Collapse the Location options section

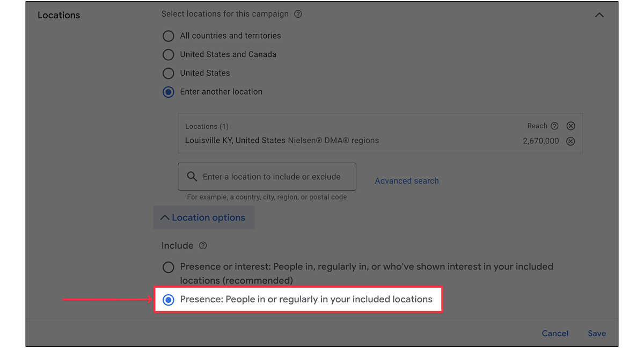203,218
